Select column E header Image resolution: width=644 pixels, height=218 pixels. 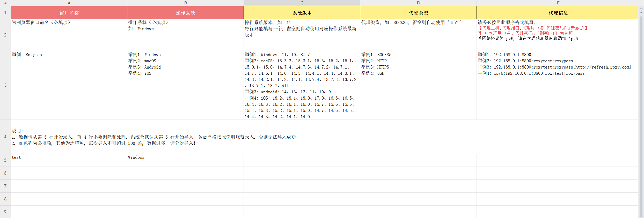coord(558,3)
